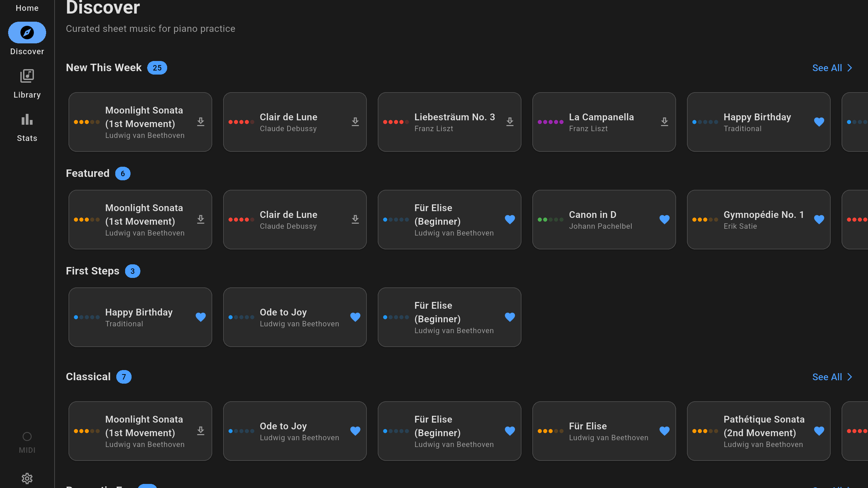Download La Campanella sheet music

coord(665,122)
